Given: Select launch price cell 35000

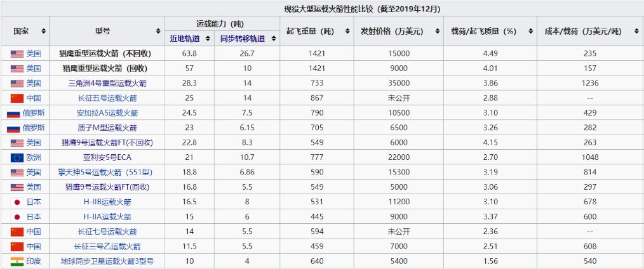Looking at the screenshot, I should point(399,83).
